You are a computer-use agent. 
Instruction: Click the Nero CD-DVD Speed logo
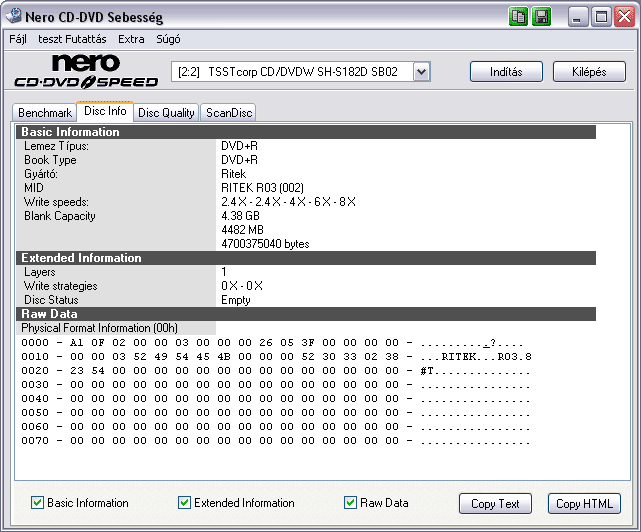(86, 71)
